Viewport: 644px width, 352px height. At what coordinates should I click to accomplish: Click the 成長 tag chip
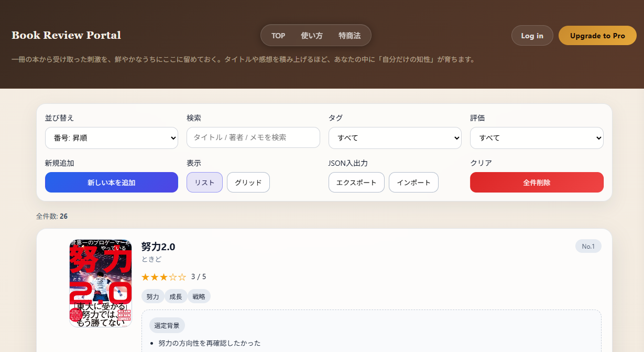(x=176, y=296)
